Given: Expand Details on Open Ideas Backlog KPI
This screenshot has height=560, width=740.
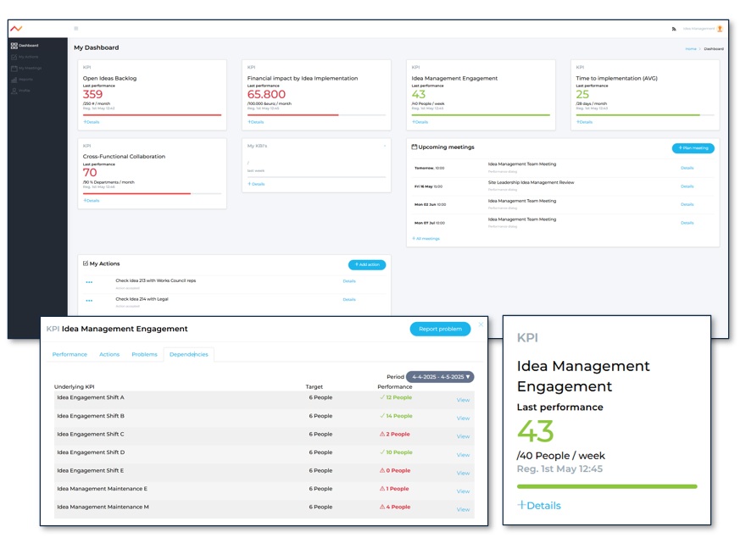Looking at the screenshot, I should click(91, 122).
